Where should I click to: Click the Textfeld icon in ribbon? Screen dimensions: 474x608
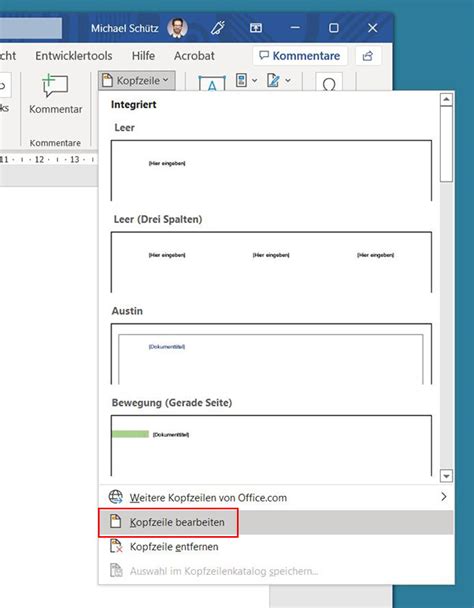[212, 83]
